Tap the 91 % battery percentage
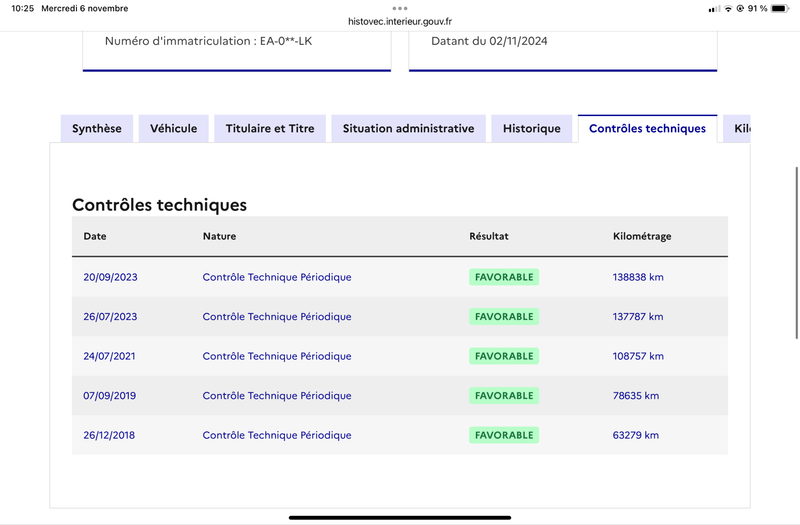 (x=758, y=8)
